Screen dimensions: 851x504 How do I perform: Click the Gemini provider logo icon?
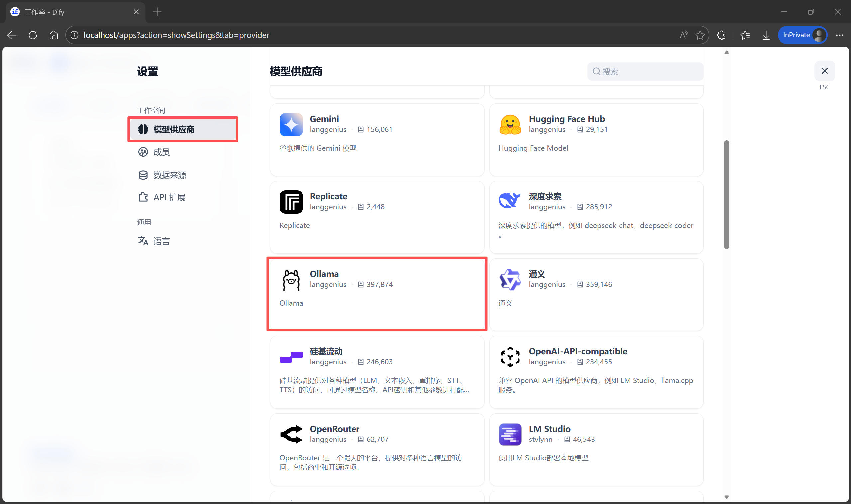pyautogui.click(x=291, y=125)
